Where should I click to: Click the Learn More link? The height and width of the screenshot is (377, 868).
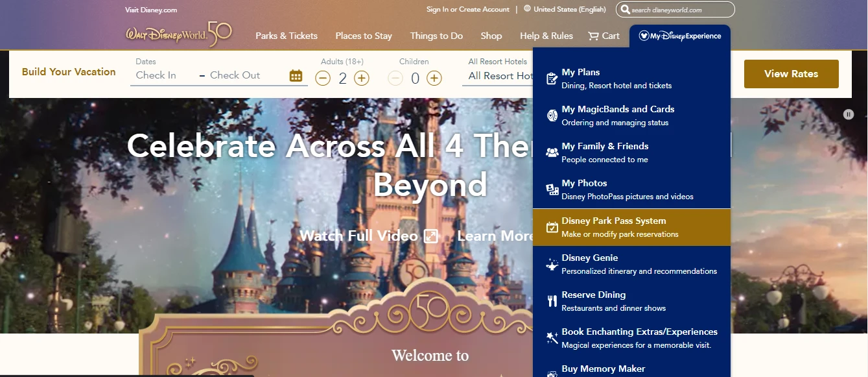point(495,236)
